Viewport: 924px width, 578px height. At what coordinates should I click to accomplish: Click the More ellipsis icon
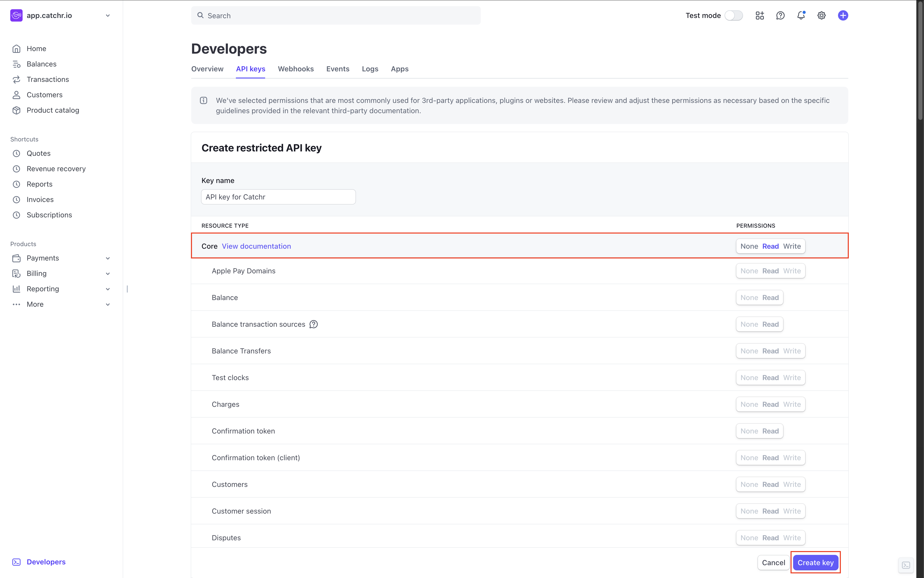coord(16,304)
